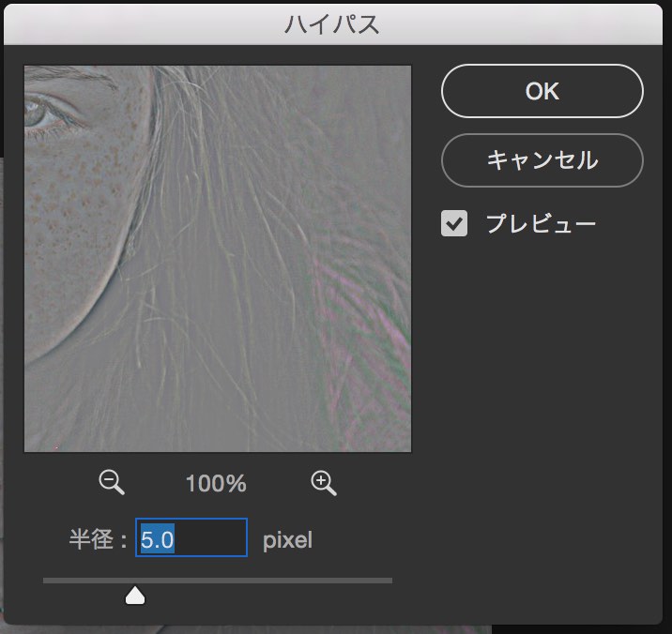Screen dimensions: 672x634
Task: Click the radius slider handle
Action: (x=135, y=596)
